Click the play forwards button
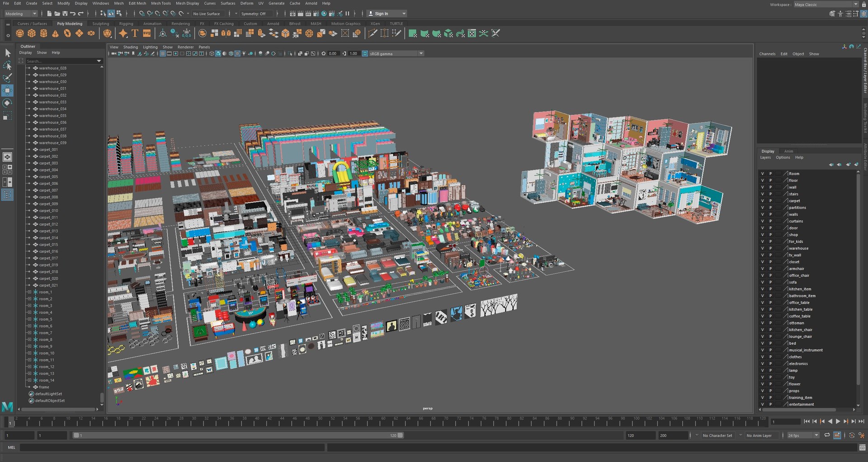 point(838,421)
